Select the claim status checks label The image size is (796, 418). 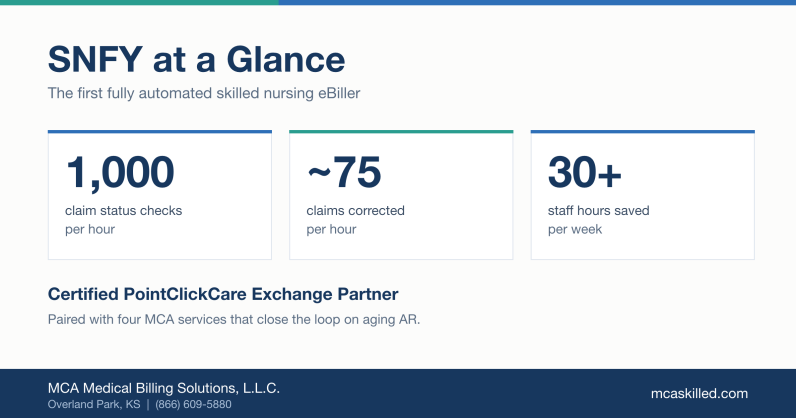[123, 210]
